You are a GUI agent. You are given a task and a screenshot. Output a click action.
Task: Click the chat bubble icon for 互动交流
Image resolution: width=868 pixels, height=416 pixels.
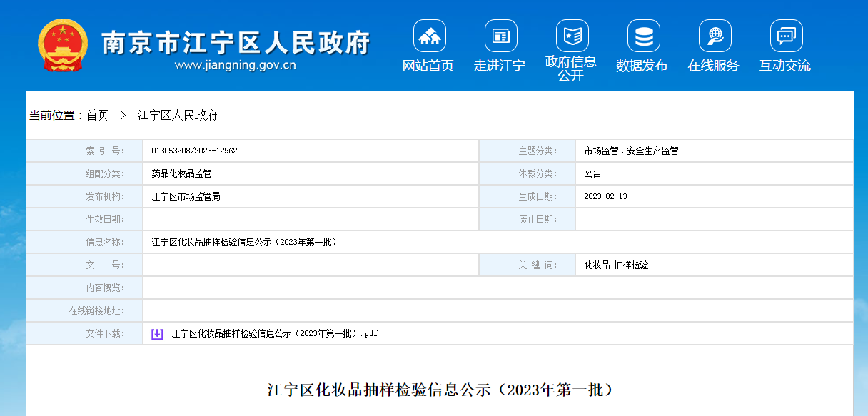[786, 36]
